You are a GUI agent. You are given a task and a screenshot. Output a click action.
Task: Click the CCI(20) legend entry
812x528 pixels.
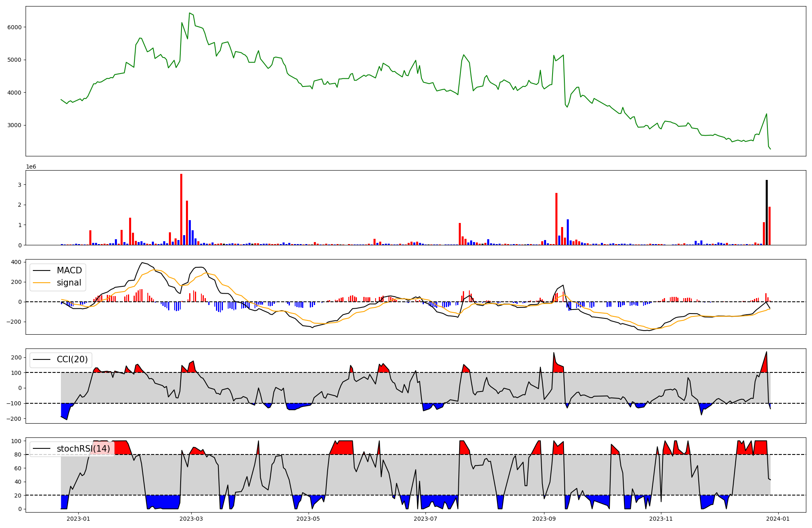[x=72, y=359]
